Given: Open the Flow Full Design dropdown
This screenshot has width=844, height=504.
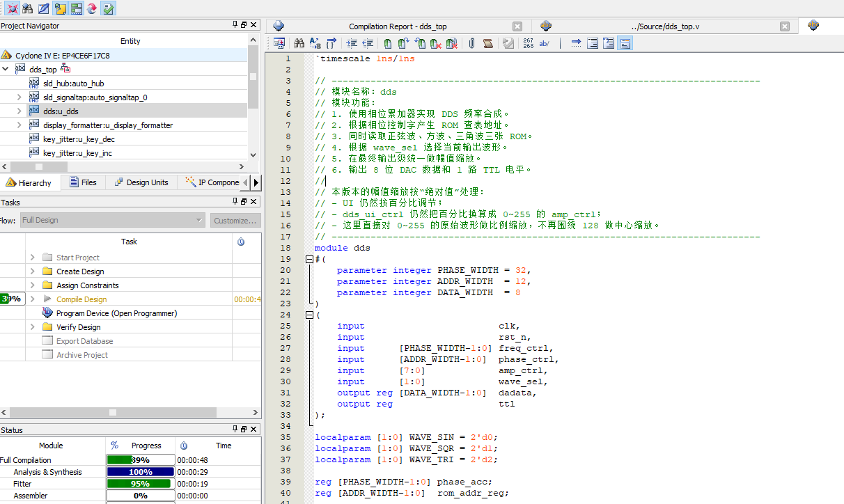Looking at the screenshot, I should coord(111,220).
